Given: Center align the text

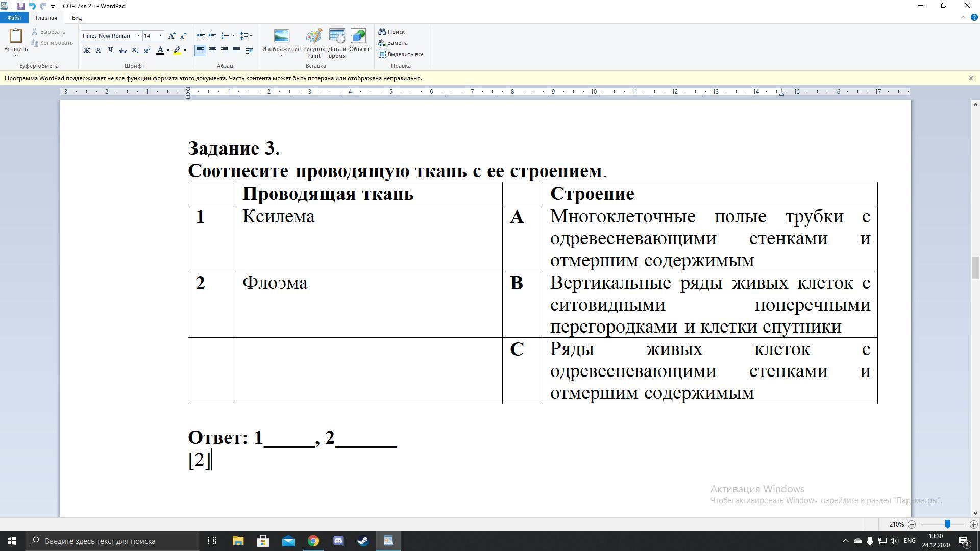Looking at the screenshot, I should (212, 51).
